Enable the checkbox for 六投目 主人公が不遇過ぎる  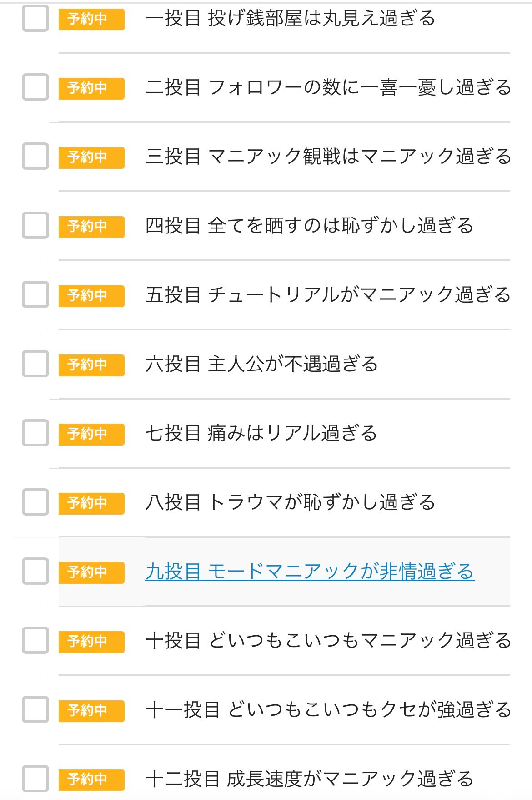[x=35, y=364]
